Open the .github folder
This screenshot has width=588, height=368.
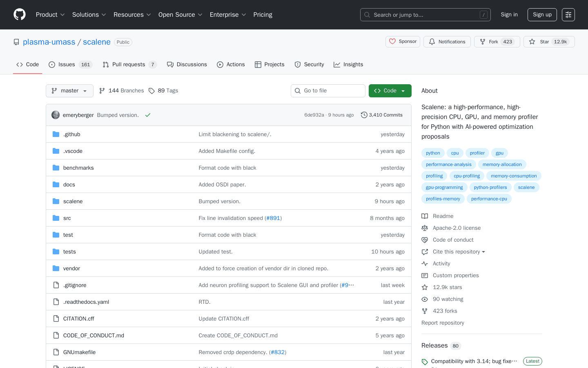coord(72,134)
